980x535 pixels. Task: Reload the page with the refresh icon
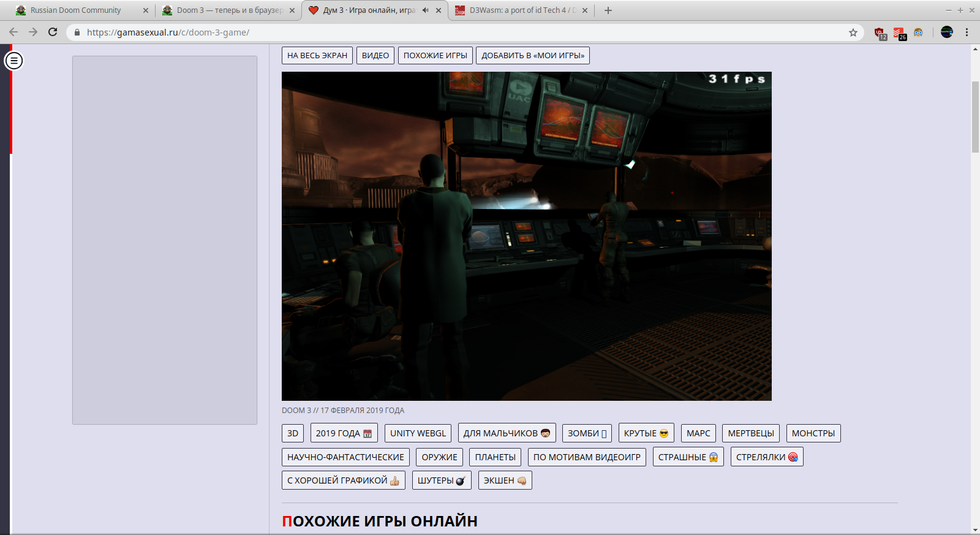point(53,32)
